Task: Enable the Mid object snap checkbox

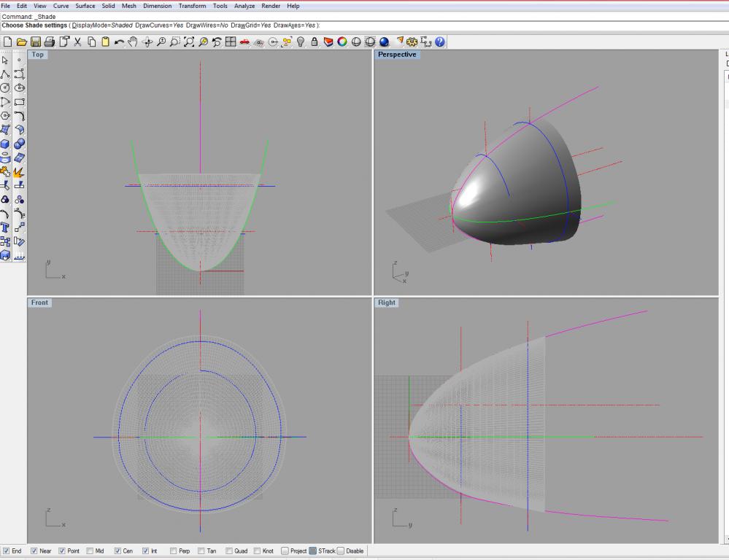Action: click(89, 551)
